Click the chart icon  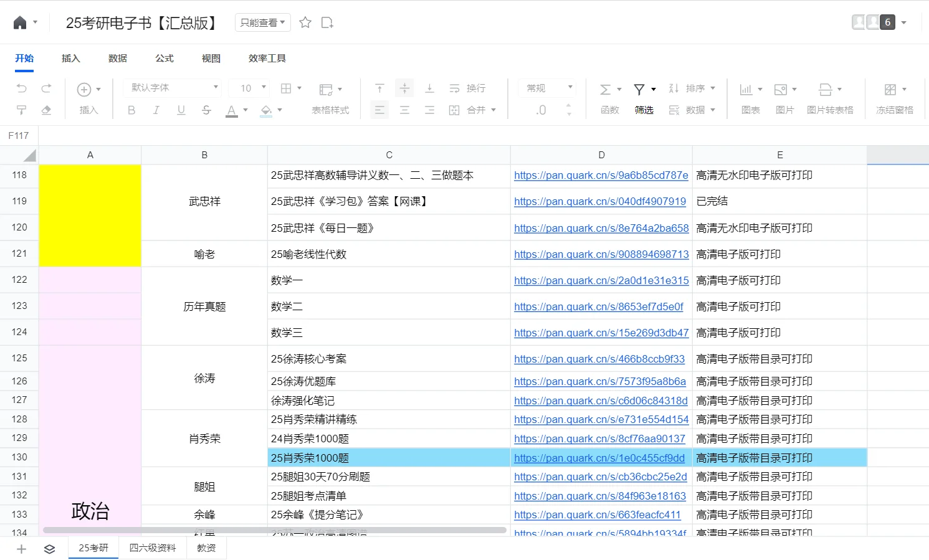click(x=746, y=90)
